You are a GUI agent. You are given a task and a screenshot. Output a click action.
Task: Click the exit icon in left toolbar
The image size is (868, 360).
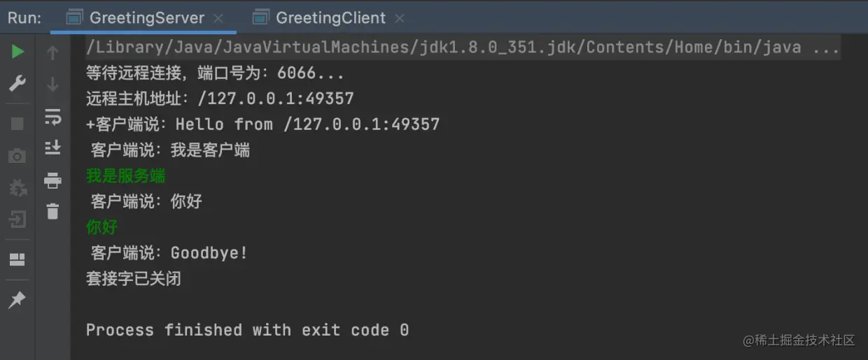(17, 220)
